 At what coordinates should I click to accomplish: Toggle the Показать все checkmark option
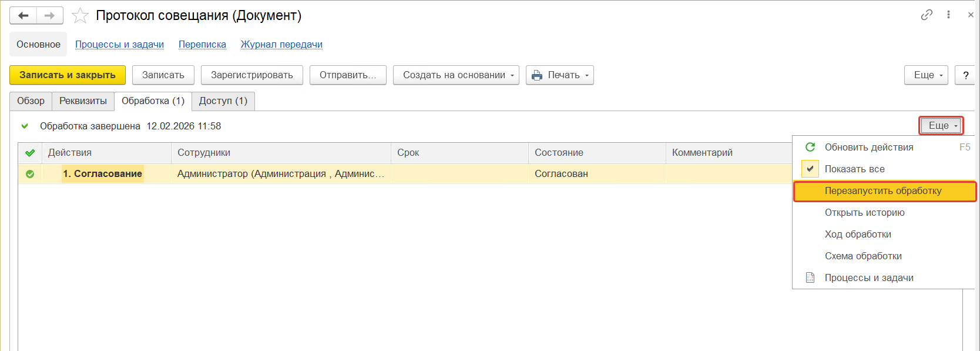[x=810, y=169]
